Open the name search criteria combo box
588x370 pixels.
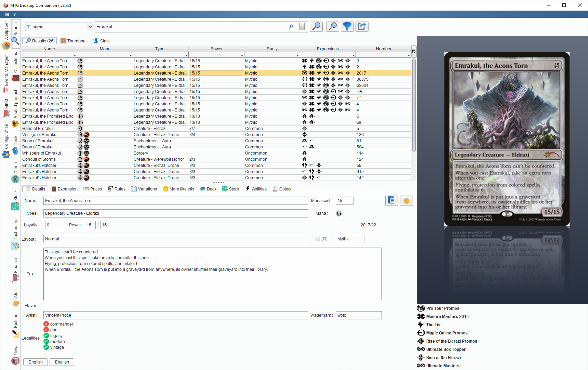point(59,27)
